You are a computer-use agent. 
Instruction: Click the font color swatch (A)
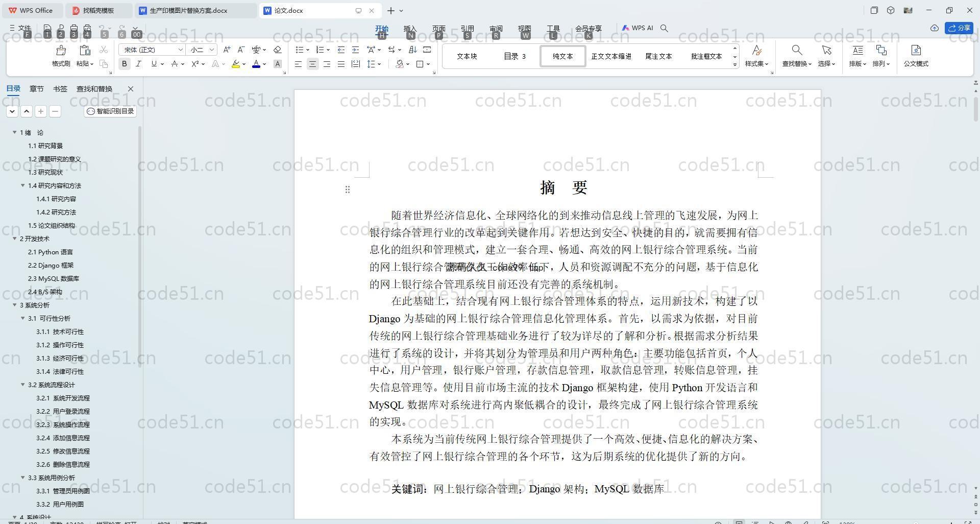(256, 64)
